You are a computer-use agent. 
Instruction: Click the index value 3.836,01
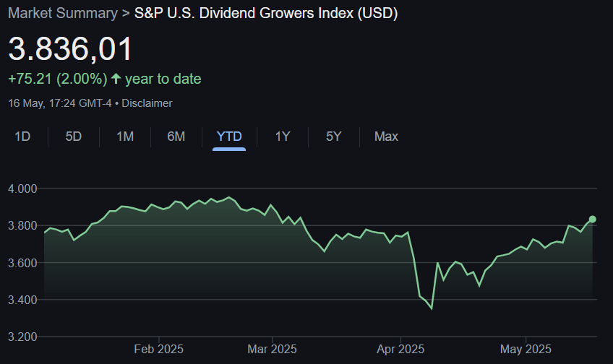click(70, 49)
